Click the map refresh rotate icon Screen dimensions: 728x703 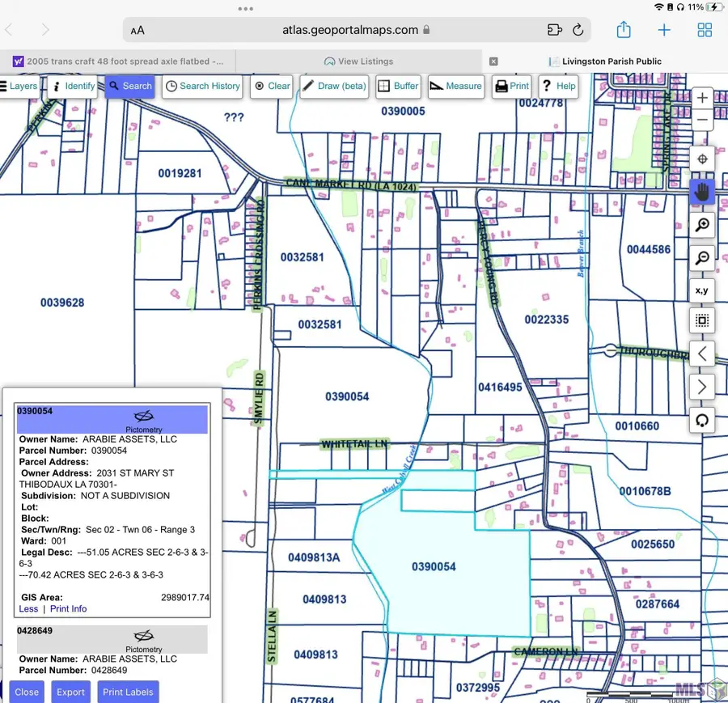pyautogui.click(x=702, y=420)
